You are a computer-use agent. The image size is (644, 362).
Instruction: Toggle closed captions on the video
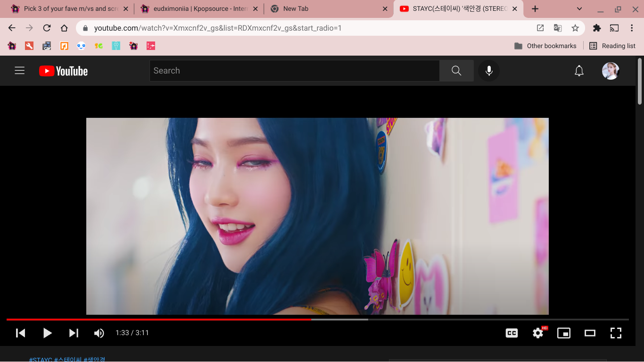(x=512, y=333)
